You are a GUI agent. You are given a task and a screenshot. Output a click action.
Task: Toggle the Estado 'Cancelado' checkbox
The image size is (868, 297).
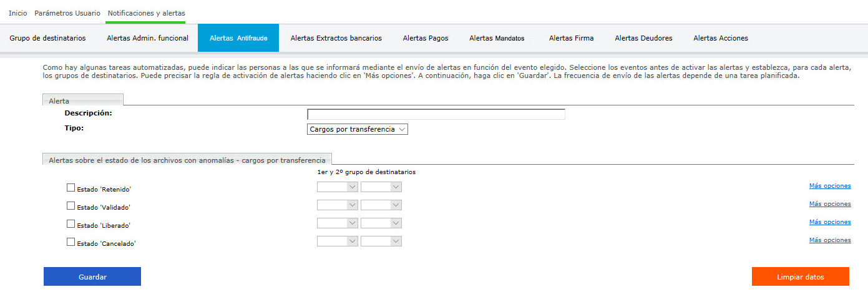click(71, 241)
